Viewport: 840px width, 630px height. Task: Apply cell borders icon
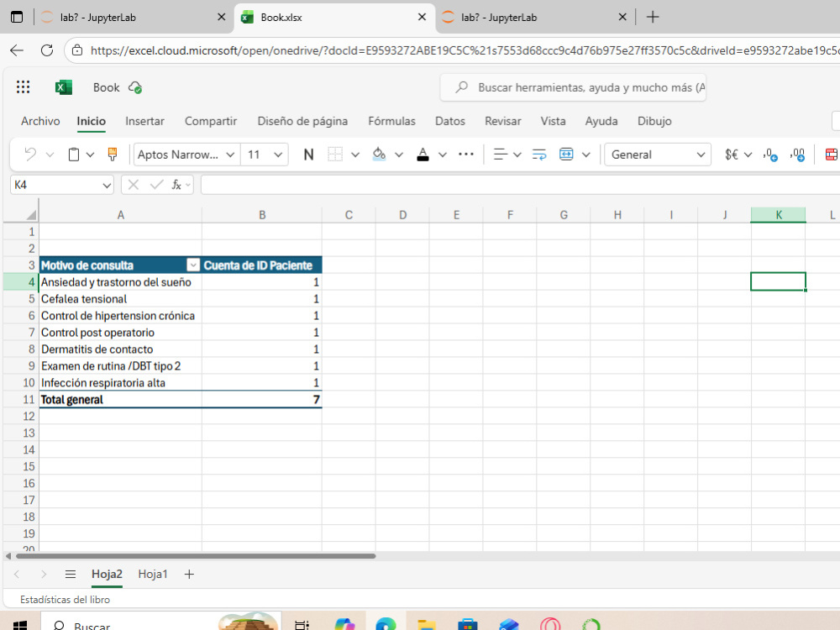tap(335, 155)
